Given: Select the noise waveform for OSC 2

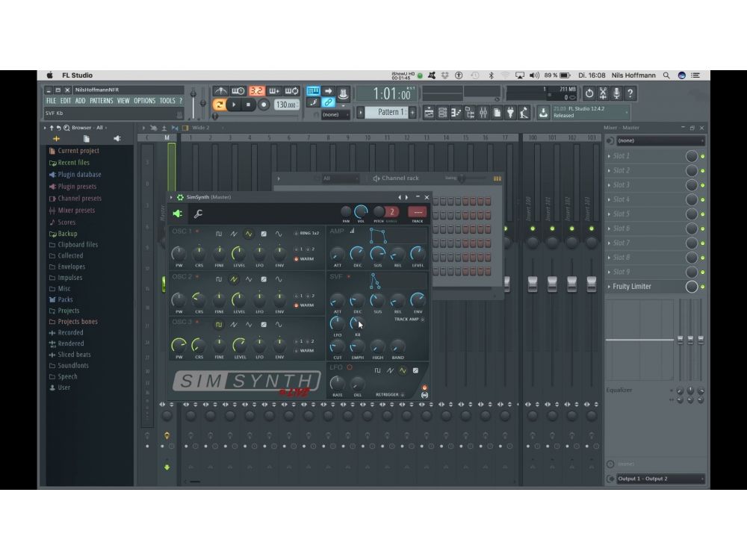Looking at the screenshot, I should [263, 279].
